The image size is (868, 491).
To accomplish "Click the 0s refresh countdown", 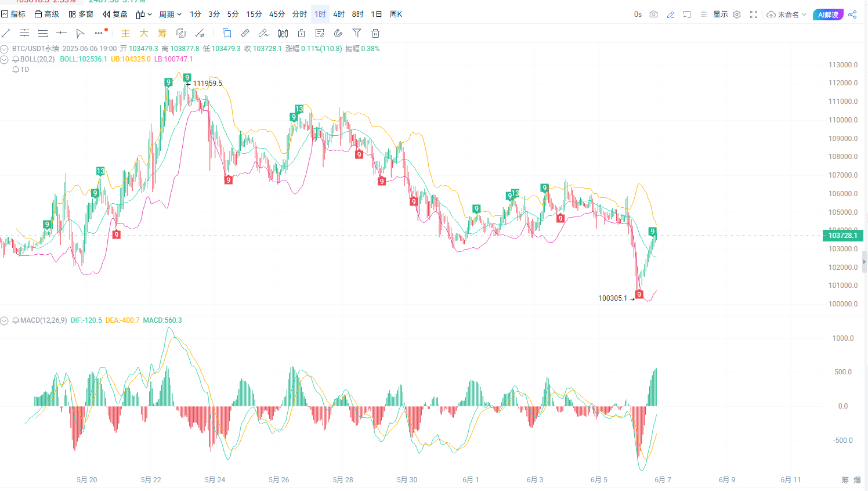I will (x=638, y=14).
